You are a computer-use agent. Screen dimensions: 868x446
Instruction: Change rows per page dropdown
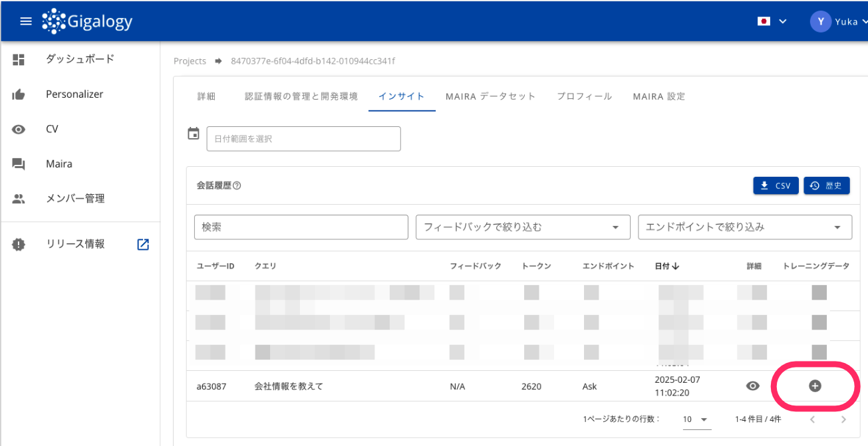click(696, 419)
